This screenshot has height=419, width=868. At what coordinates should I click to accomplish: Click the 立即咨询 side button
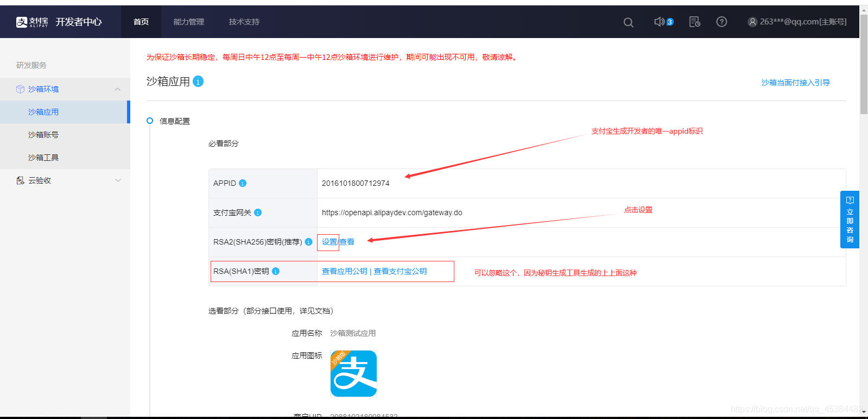pyautogui.click(x=850, y=220)
